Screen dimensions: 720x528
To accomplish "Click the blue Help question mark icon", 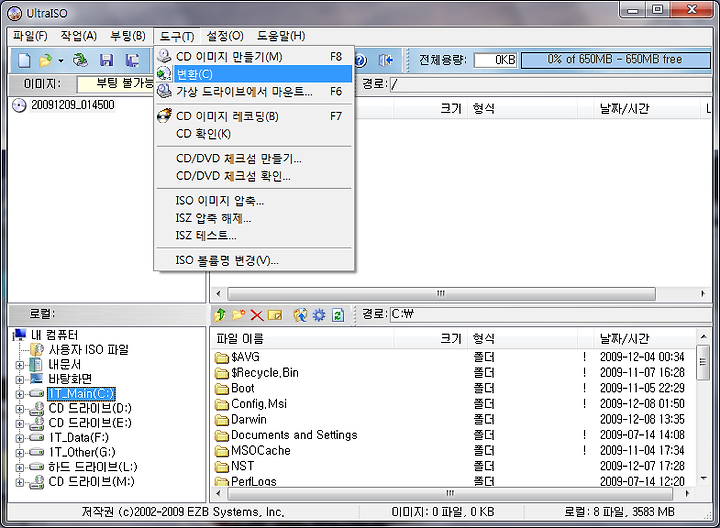I will (x=361, y=60).
